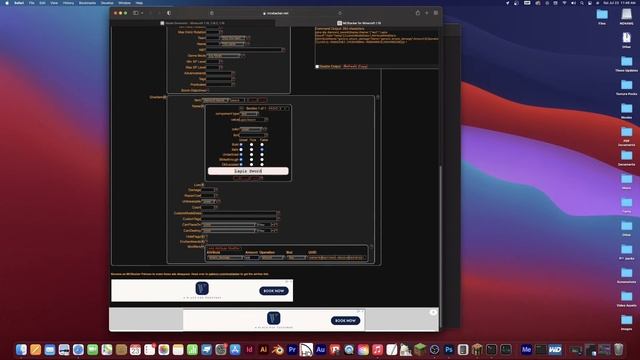The image size is (640, 360).
Task: Open the Team dropdown
Action: [233, 38]
